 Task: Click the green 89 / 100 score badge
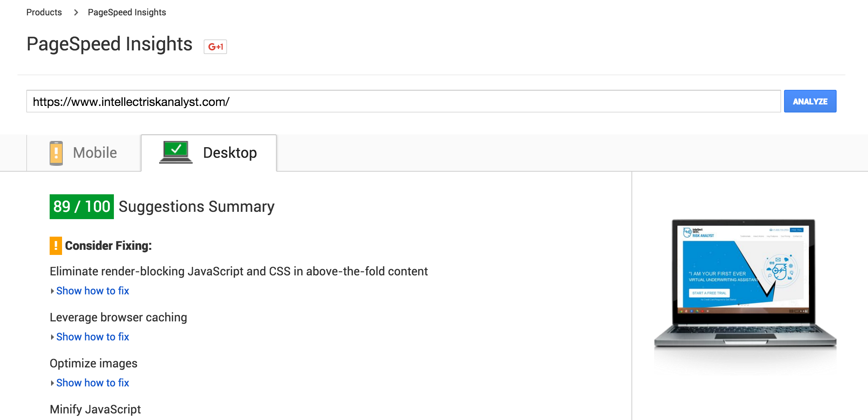click(82, 207)
